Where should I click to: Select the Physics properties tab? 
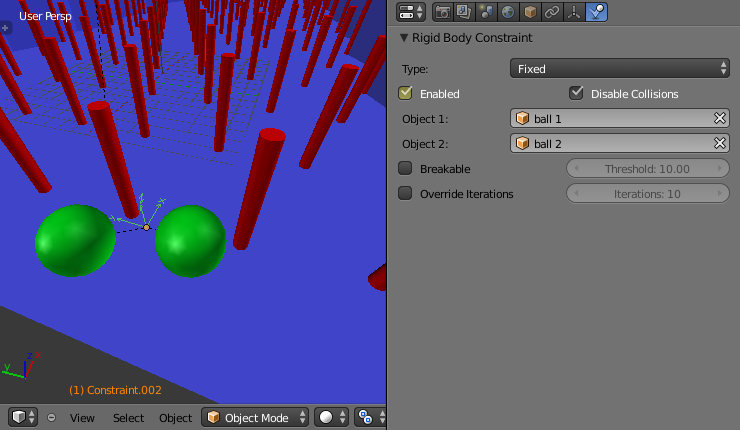coord(596,12)
